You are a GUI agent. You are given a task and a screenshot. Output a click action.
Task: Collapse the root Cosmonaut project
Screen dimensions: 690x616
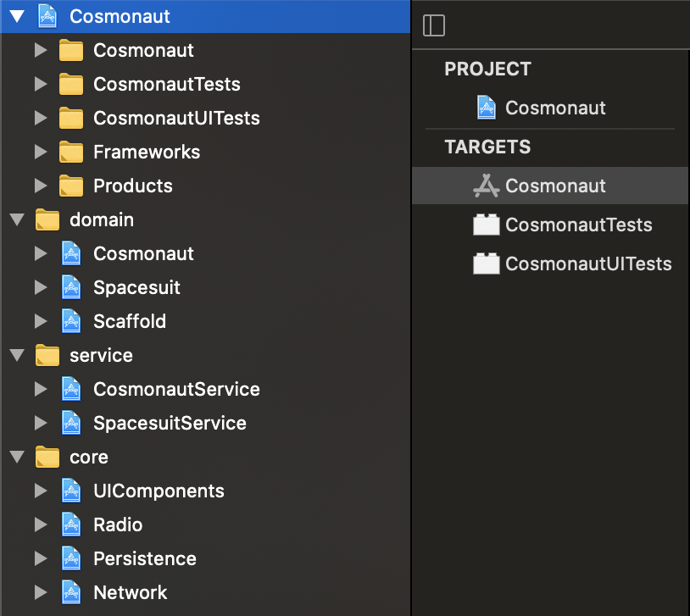[x=17, y=16]
